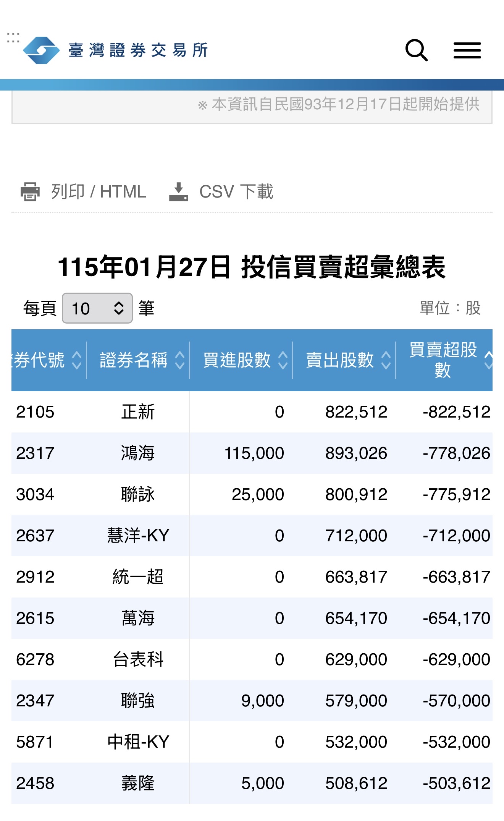This screenshot has width=504, height=821.
Task: Click sell value 654,170
Action: (x=356, y=618)
